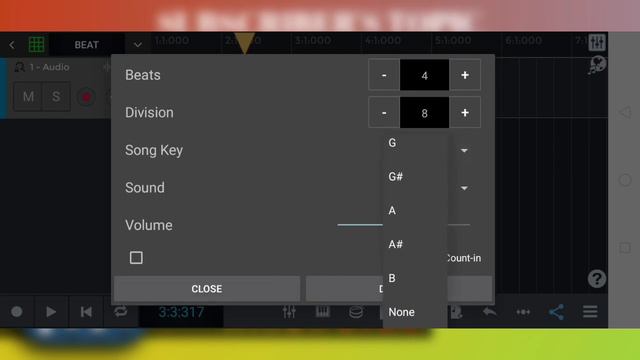Expand the BEAT dropdown chevron
This screenshot has width=640, height=360.
138,44
